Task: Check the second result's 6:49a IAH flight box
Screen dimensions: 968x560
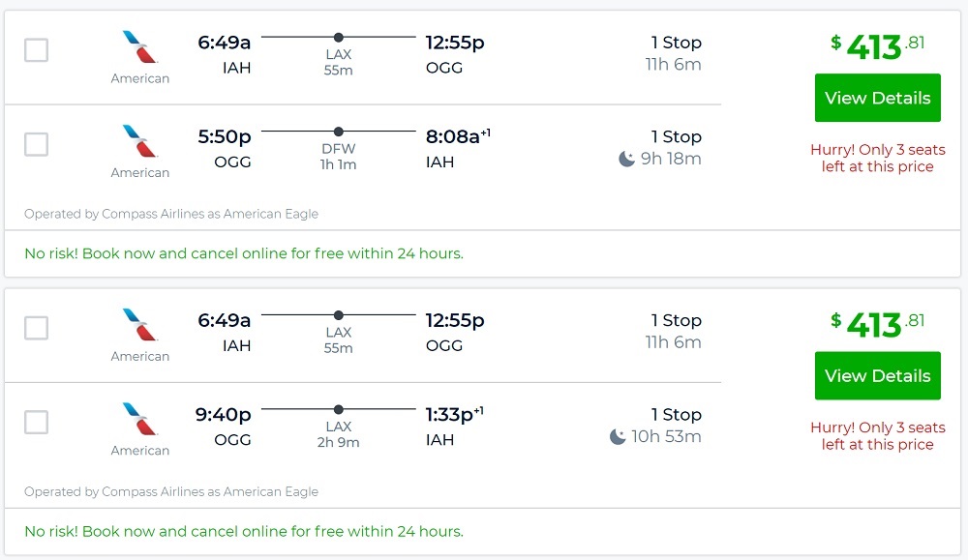Action: point(36,328)
